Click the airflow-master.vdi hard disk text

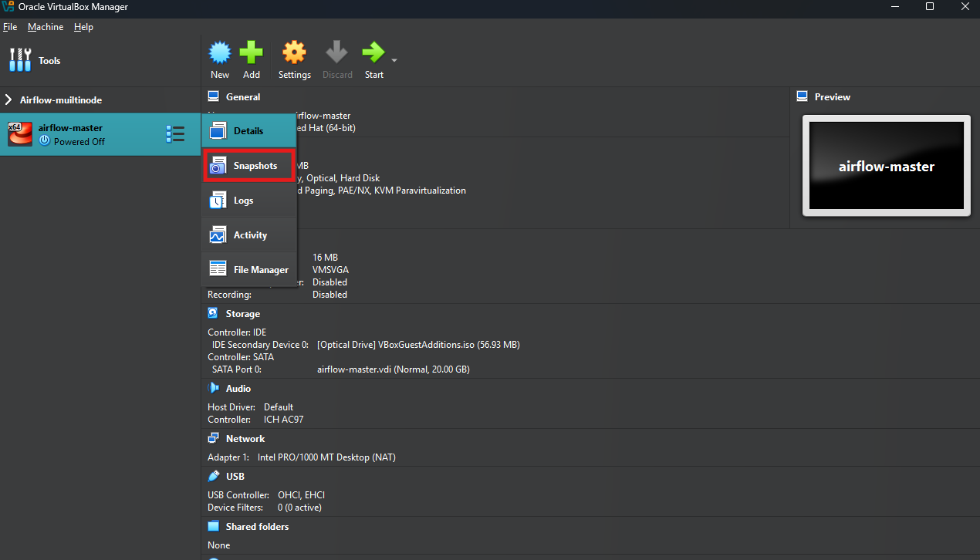[394, 369]
